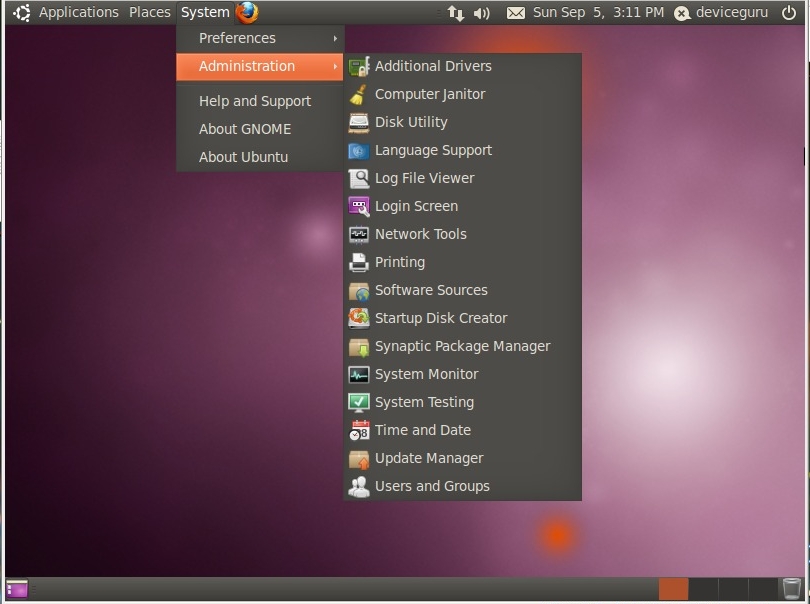This screenshot has width=810, height=604.
Task: Open the Places menu
Action: tap(150, 12)
